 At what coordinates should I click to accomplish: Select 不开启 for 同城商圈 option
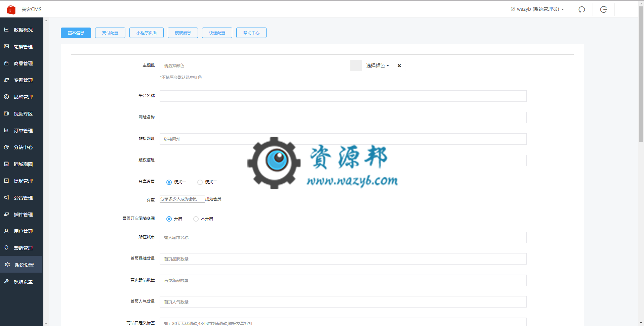pyautogui.click(x=196, y=219)
